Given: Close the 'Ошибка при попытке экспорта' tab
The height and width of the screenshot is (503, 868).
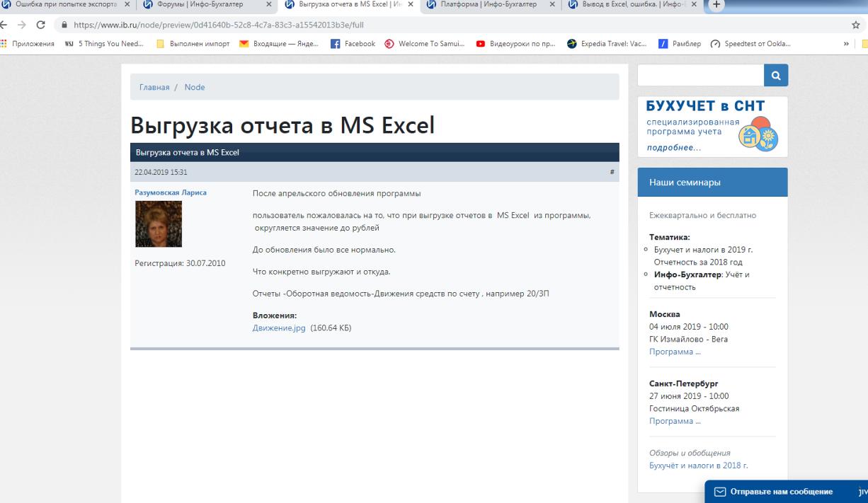Looking at the screenshot, I should pyautogui.click(x=127, y=5).
